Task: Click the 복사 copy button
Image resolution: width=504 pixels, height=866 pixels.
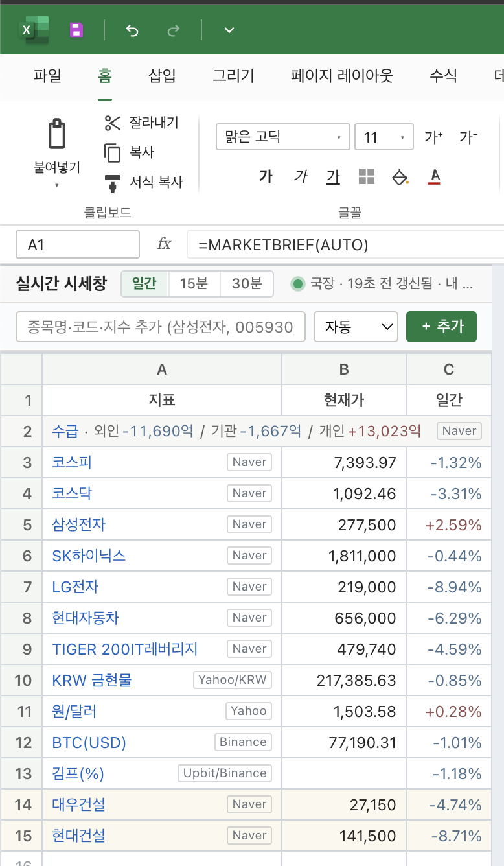Action: pos(129,152)
